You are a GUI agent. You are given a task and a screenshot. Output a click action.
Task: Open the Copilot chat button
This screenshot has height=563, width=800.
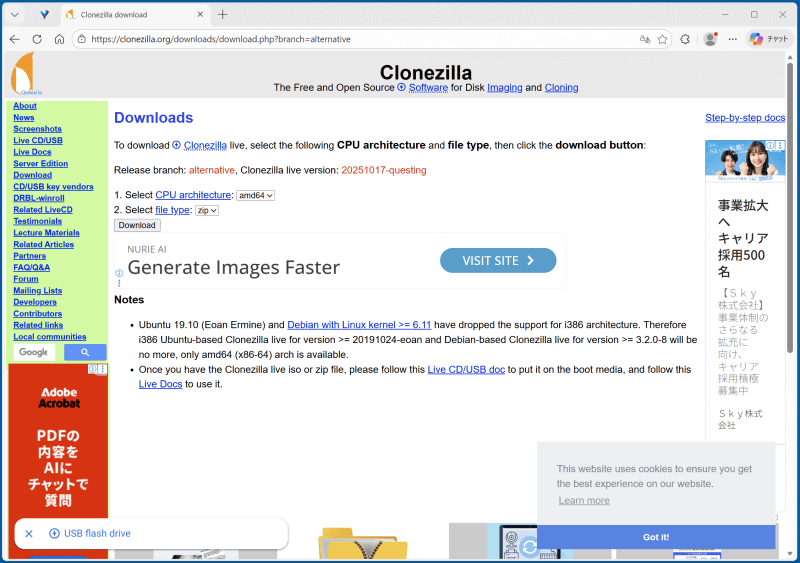[768, 39]
